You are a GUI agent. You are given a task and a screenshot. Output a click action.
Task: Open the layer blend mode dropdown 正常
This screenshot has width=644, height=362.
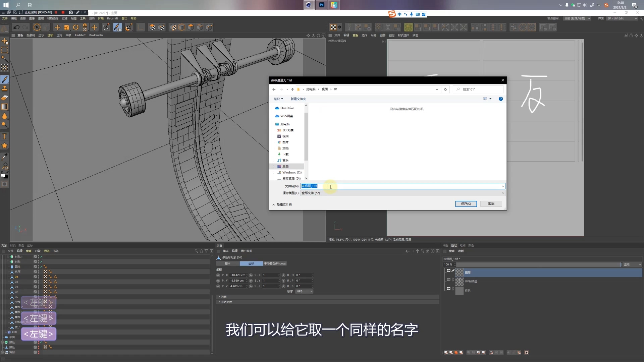[632, 264]
